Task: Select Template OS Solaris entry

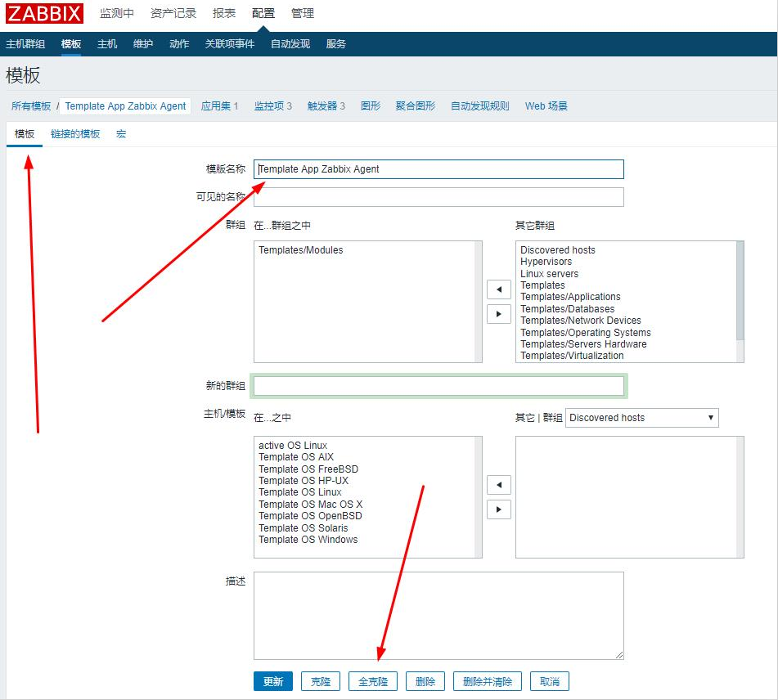Action: (304, 527)
